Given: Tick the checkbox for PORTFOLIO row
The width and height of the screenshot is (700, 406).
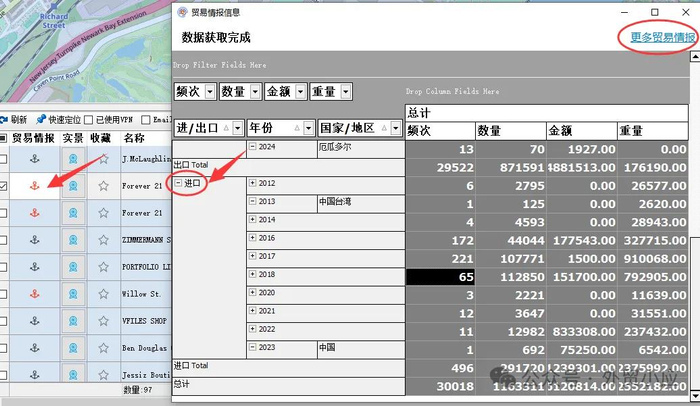Looking at the screenshot, I should [x=3, y=267].
